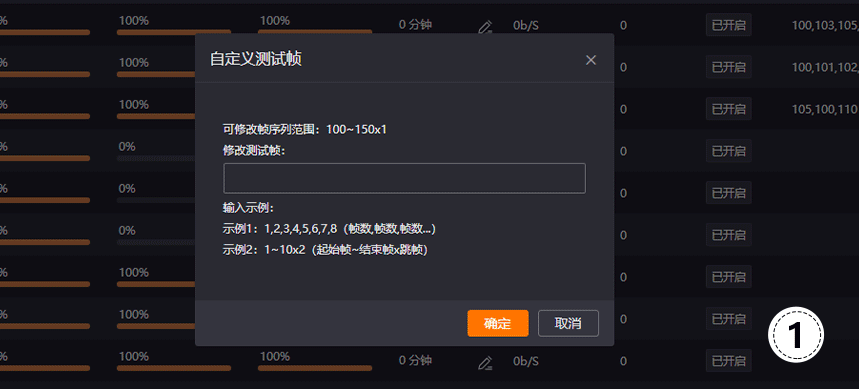Click the 0b/S speed value in first row
The width and height of the screenshot is (859, 389).
(526, 25)
